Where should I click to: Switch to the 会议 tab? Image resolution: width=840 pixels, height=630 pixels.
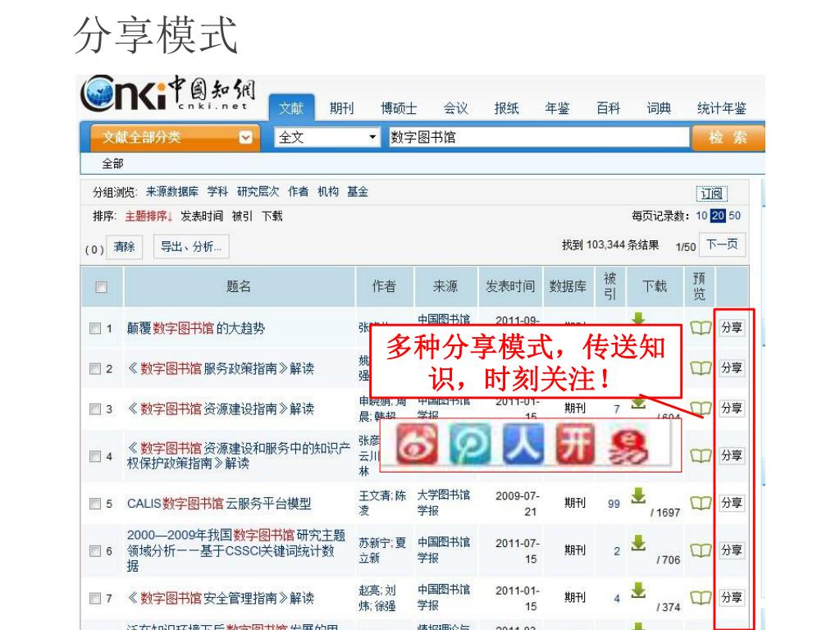456,108
